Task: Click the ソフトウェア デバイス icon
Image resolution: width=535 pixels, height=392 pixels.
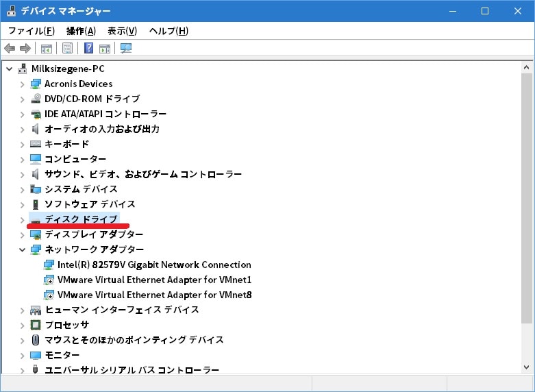Action: [x=36, y=204]
